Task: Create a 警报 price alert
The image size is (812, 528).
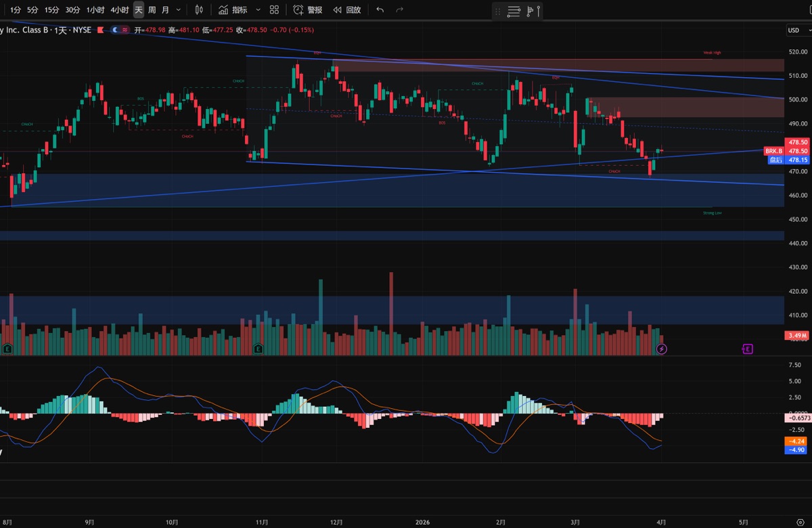Action: click(x=308, y=10)
